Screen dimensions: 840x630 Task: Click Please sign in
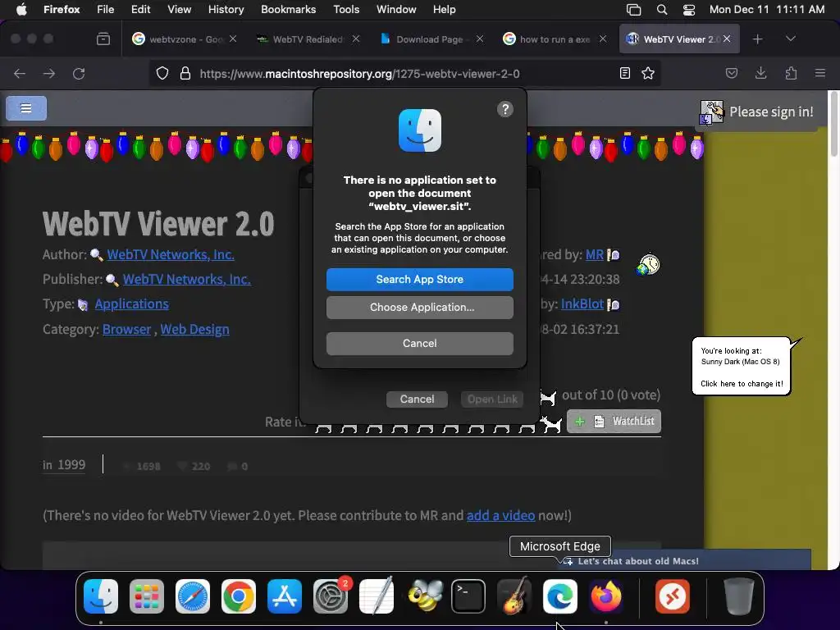pos(771,112)
